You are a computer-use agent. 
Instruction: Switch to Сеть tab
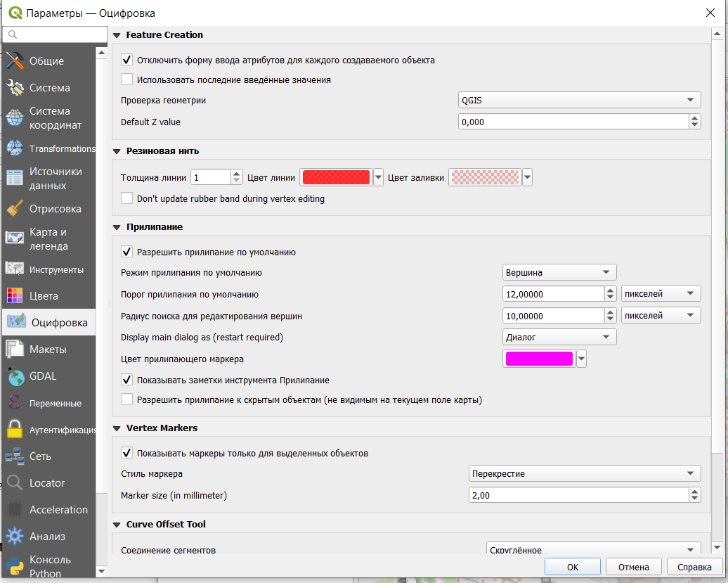(48, 456)
